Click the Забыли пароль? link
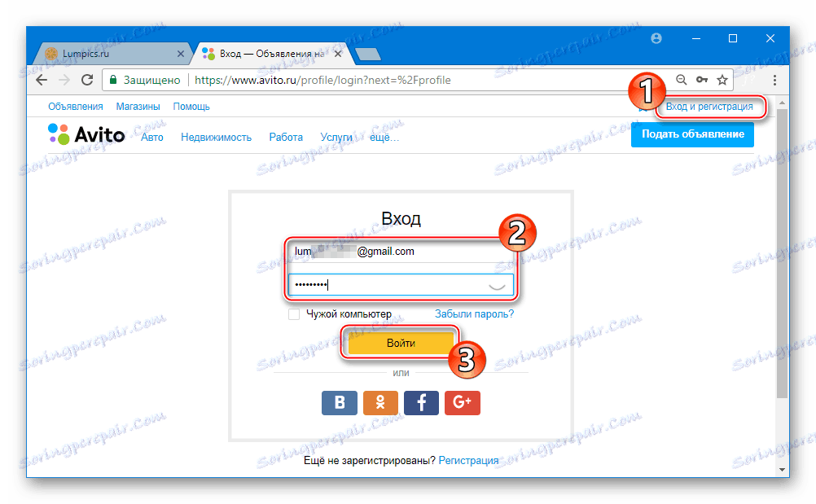This screenshot has height=504, width=816. [x=474, y=314]
